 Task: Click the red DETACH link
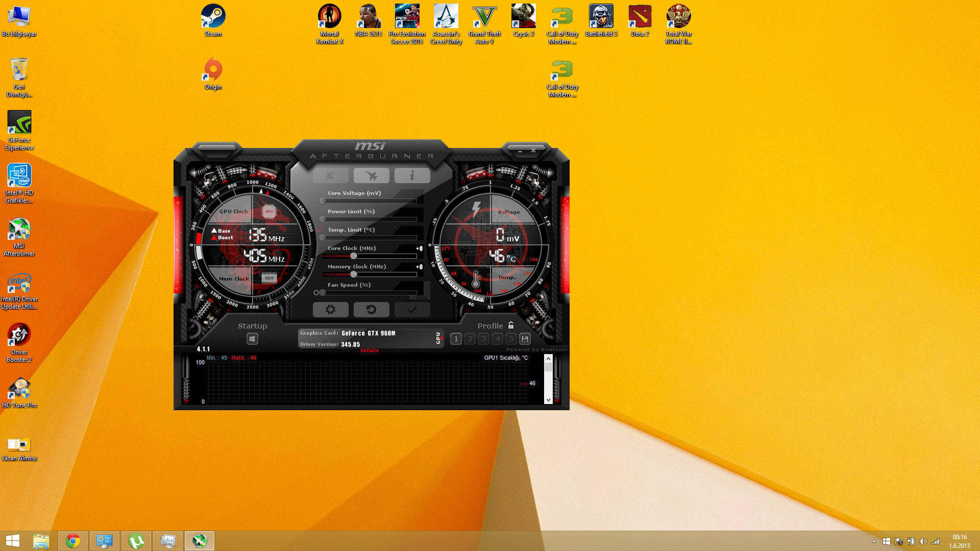[370, 350]
